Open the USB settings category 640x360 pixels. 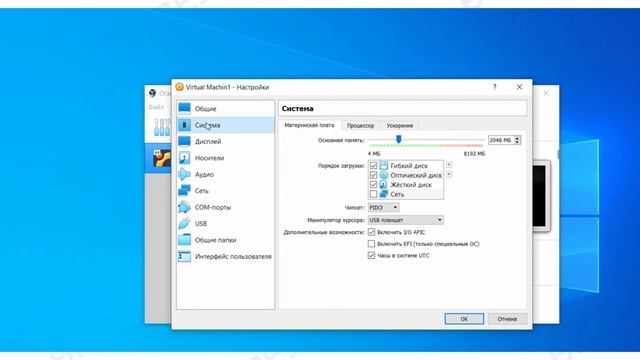(x=226, y=224)
